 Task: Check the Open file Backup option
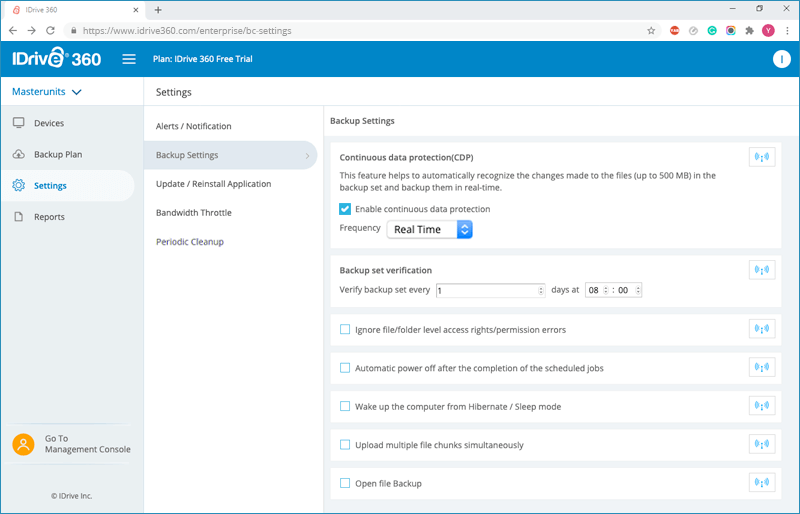click(x=345, y=483)
